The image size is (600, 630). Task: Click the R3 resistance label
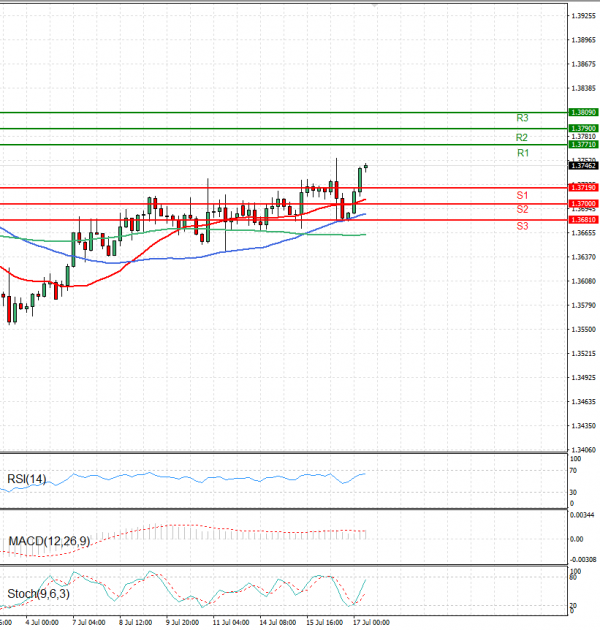point(522,118)
